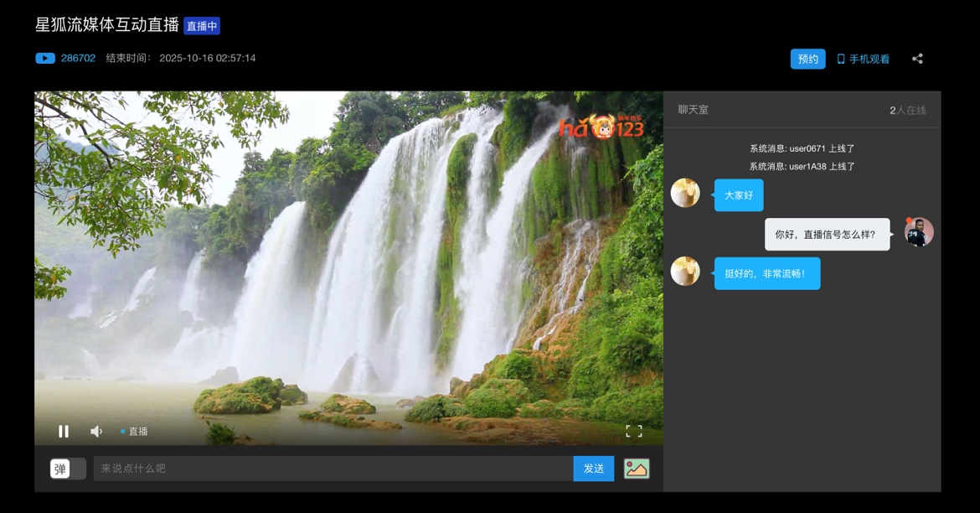This screenshot has height=513, width=980.
Task: Enter fullscreen mode on the video
Action: pos(634,431)
